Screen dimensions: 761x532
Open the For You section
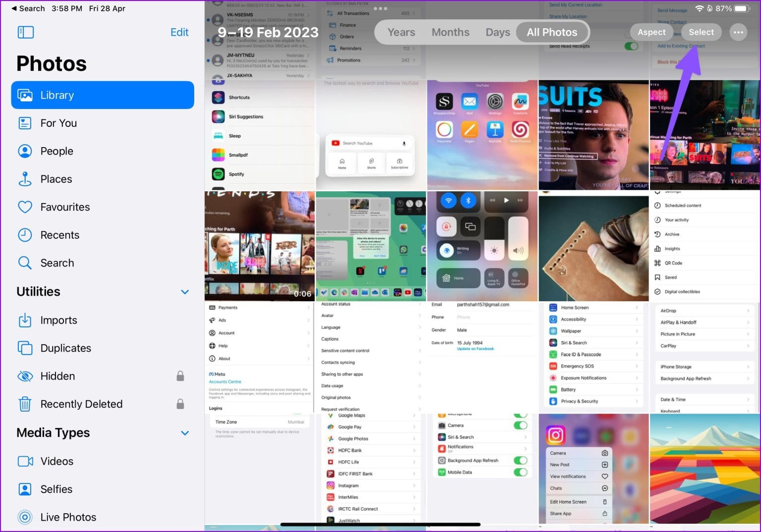[x=103, y=123]
